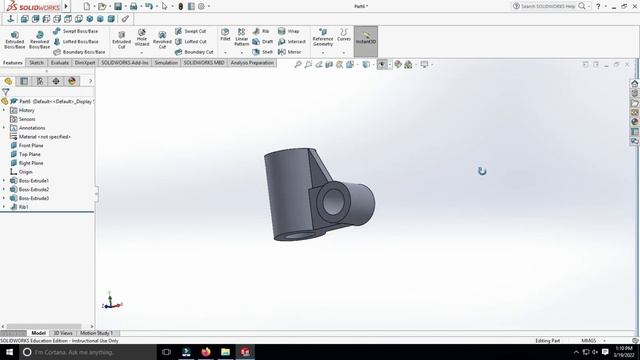Switch to the DimXpert ribbon tab
640x360 pixels.
[x=85, y=63]
